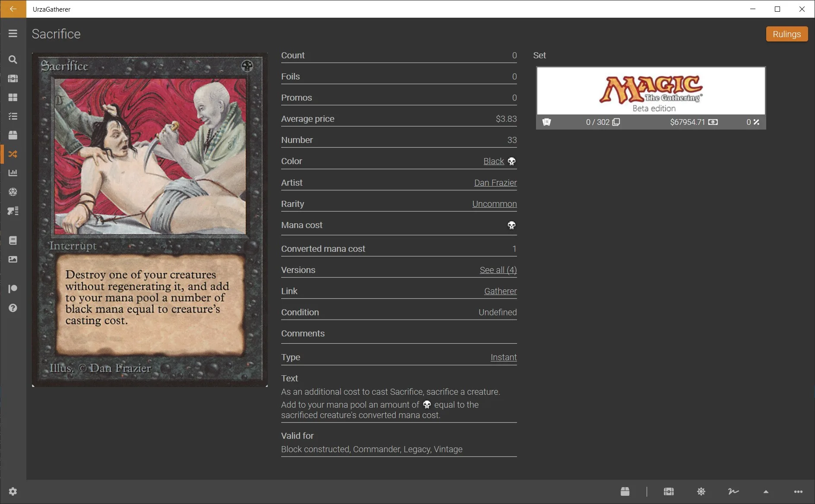Click the Patreon icon in sidebar
Screen dimensions: 815x504
(x=13, y=289)
